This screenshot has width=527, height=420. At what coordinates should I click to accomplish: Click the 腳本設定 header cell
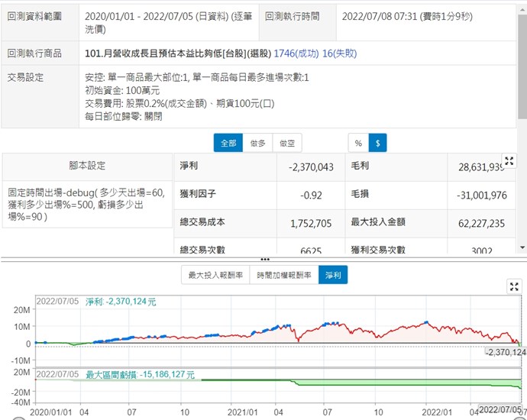click(87, 166)
